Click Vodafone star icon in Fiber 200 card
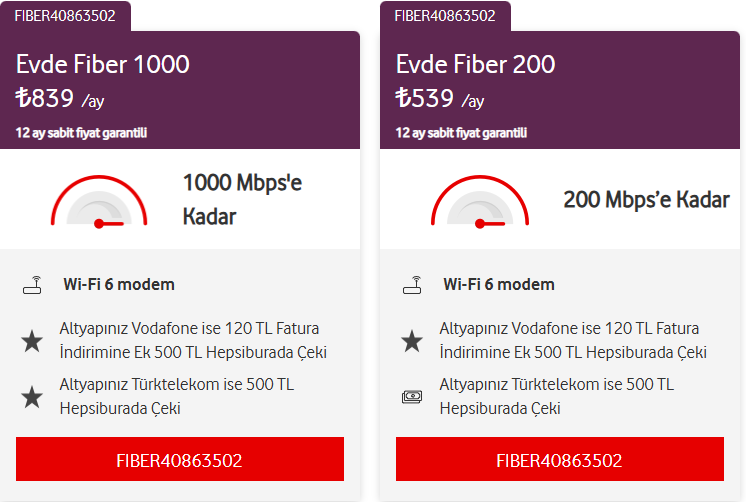 [412, 341]
